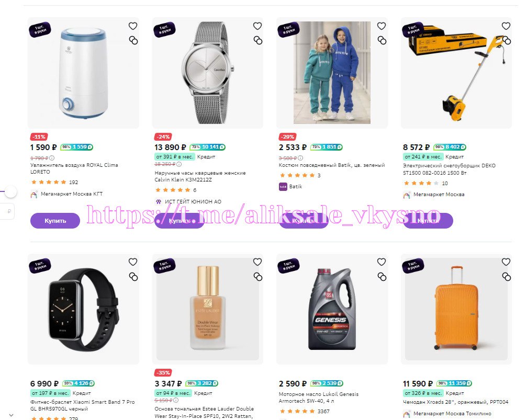
Task: Compare Lukoil Genesis motor oil icon
Action: (382, 277)
